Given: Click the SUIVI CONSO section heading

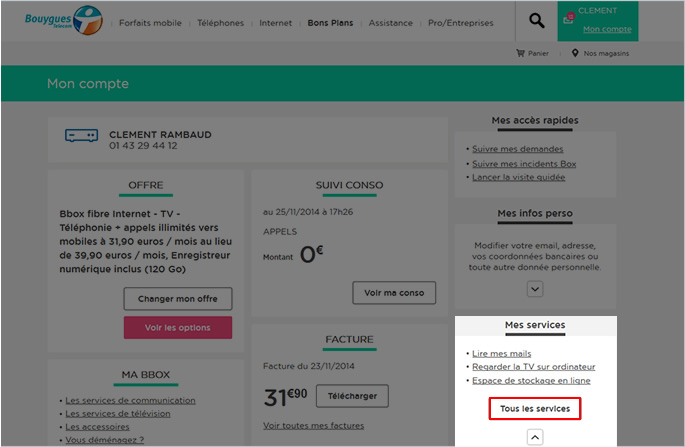Looking at the screenshot, I should point(349,185).
